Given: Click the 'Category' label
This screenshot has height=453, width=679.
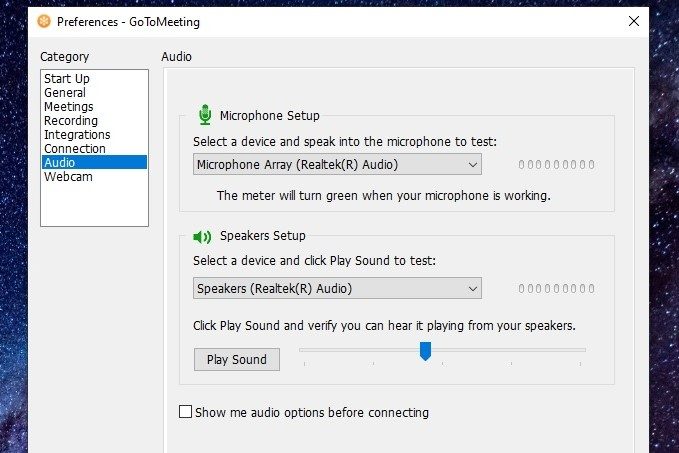Looking at the screenshot, I should (65, 57).
